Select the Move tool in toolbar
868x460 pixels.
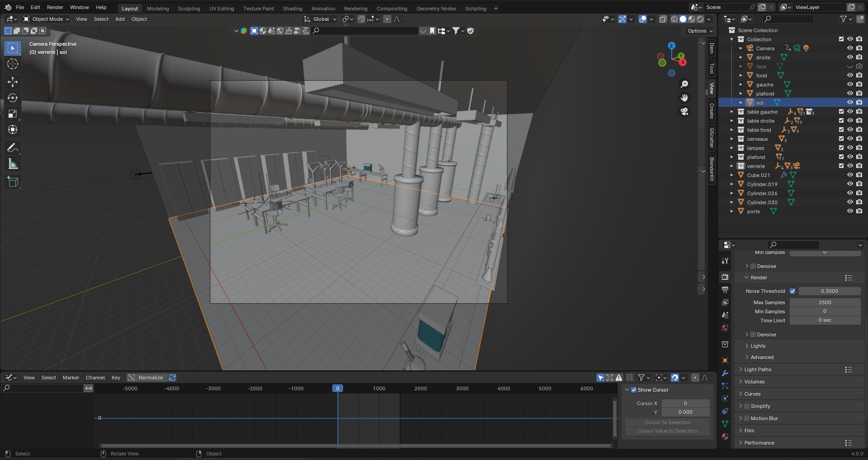pos(13,81)
